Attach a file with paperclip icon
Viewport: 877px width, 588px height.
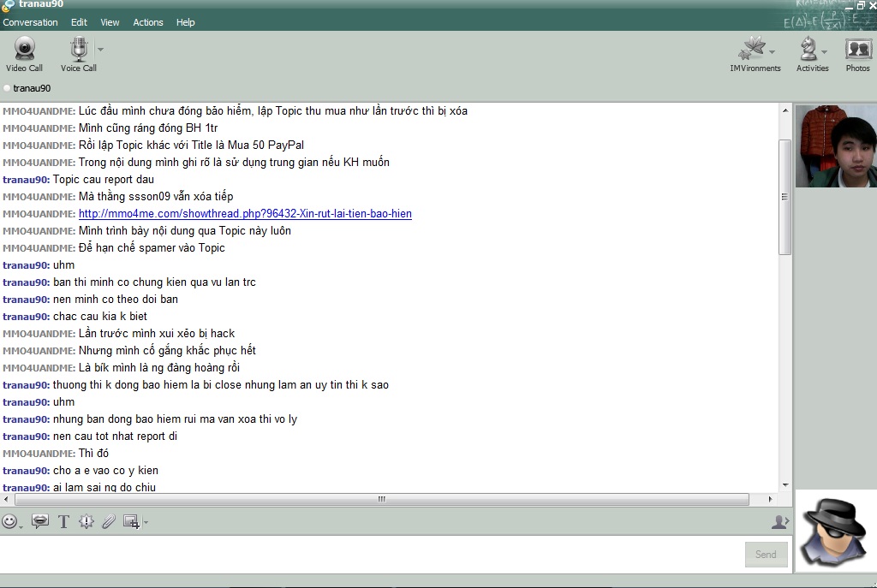click(109, 521)
